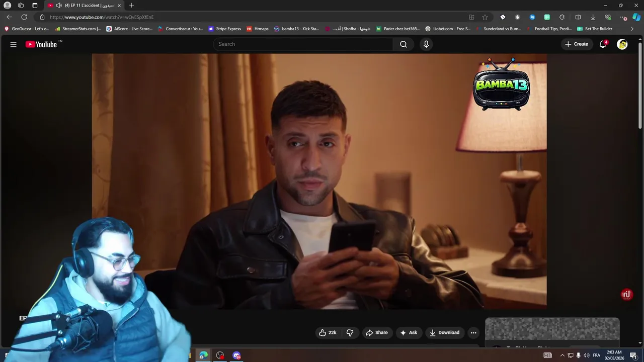Open tab actions menu icon
644x362 pixels.
pos(35,6)
